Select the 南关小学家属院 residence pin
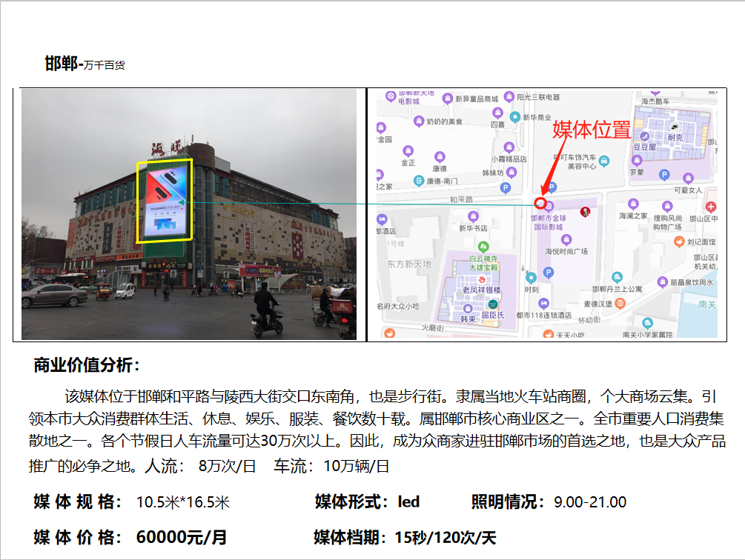This screenshot has width=745, height=560. coord(647,323)
